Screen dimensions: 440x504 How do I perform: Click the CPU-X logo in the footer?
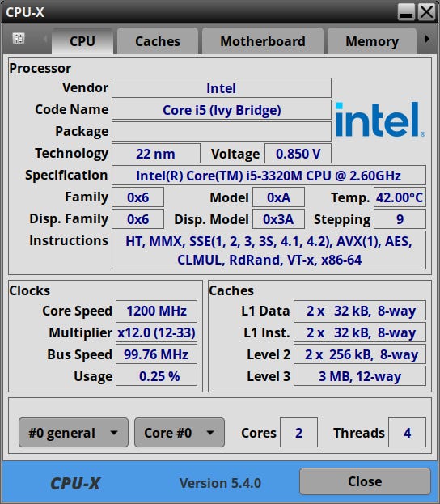pyautogui.click(x=75, y=483)
